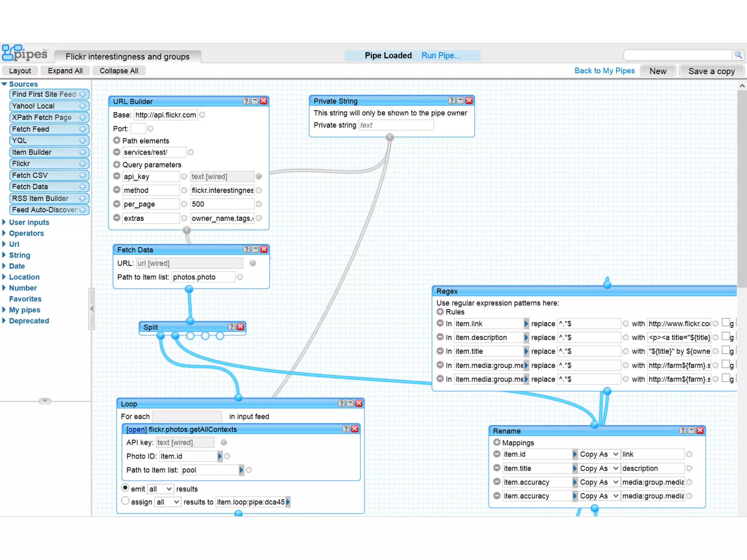
Task: Open help for the URL Builder module
Action: [x=246, y=101]
